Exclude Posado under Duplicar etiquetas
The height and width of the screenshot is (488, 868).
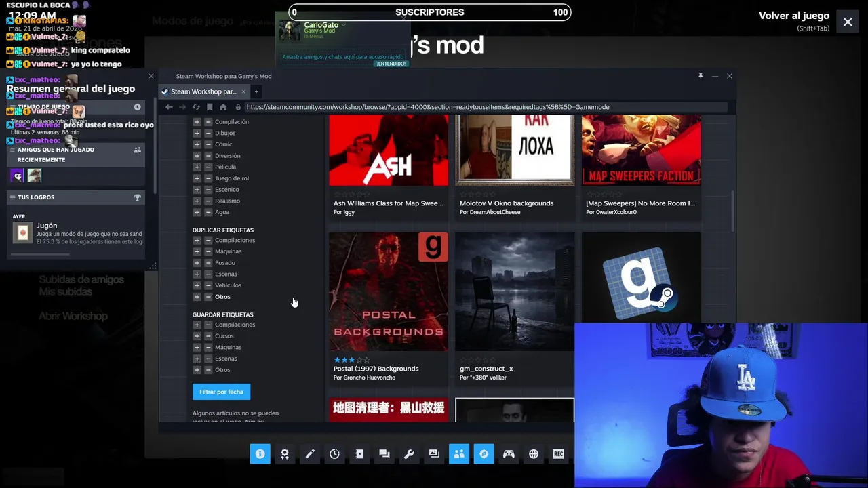tap(208, 263)
